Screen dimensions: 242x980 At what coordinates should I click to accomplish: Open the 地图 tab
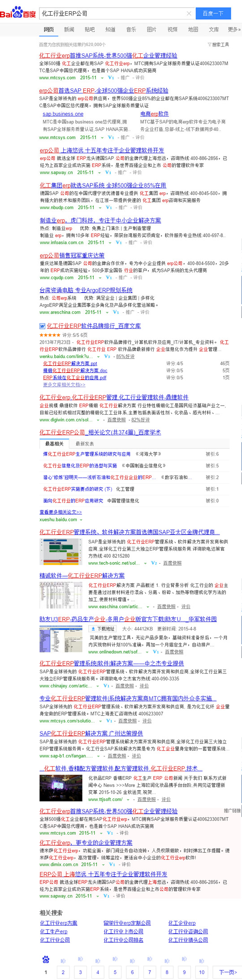tap(193, 30)
